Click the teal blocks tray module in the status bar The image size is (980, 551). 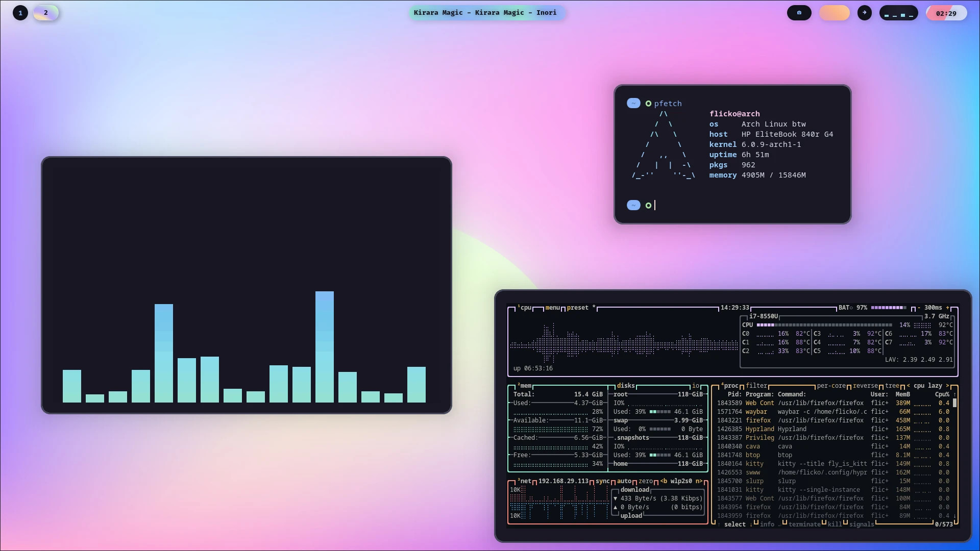[x=899, y=13]
